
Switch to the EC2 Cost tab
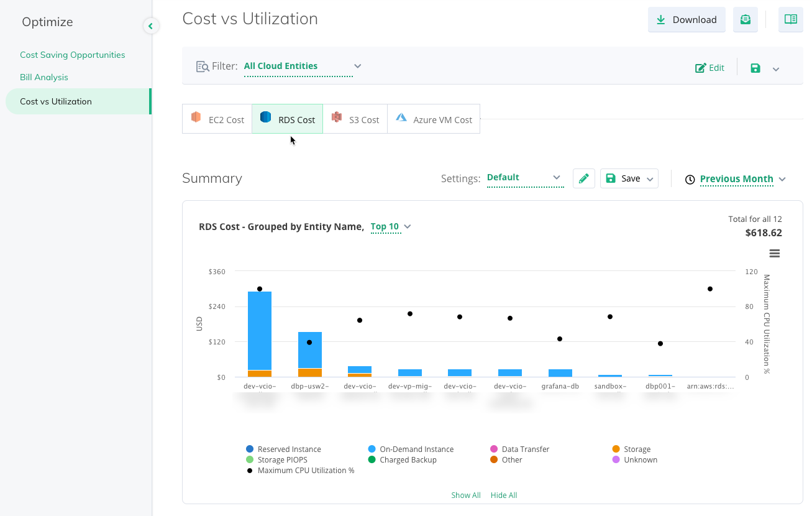217,119
